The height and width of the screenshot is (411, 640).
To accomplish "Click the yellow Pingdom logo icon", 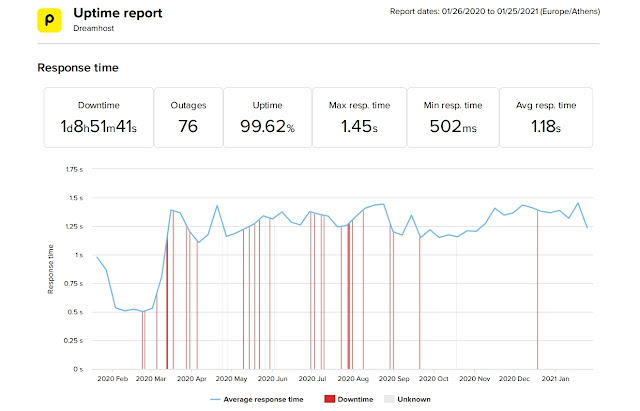I will pos(49,20).
